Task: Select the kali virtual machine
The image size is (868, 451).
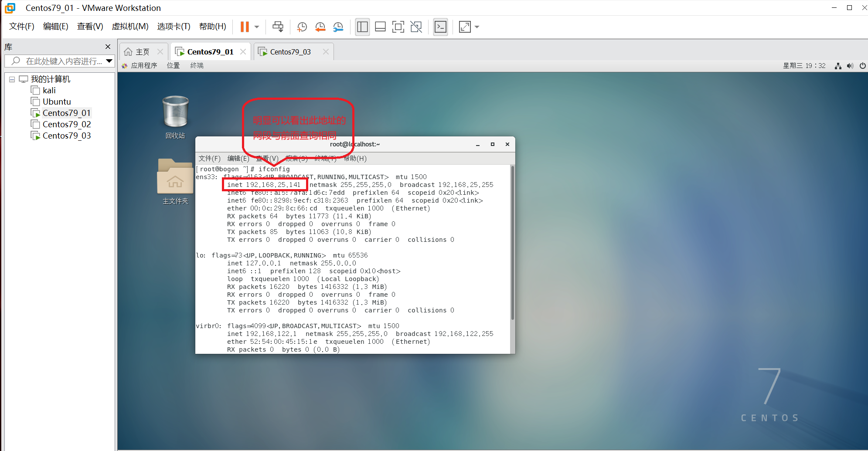Action: 44,90
